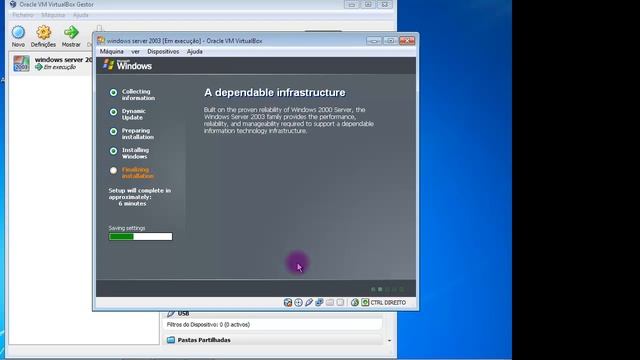Click the Preparing installation step bullet
The width and height of the screenshot is (640, 360).
pyautogui.click(x=113, y=131)
